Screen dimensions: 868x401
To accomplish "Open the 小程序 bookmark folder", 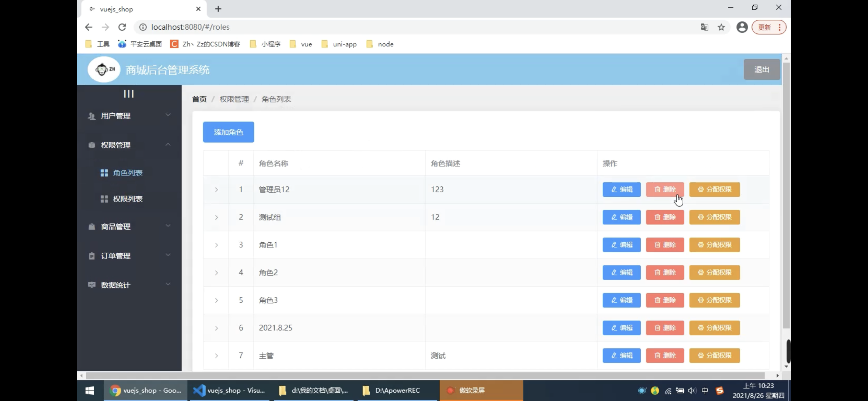I will 265,44.
